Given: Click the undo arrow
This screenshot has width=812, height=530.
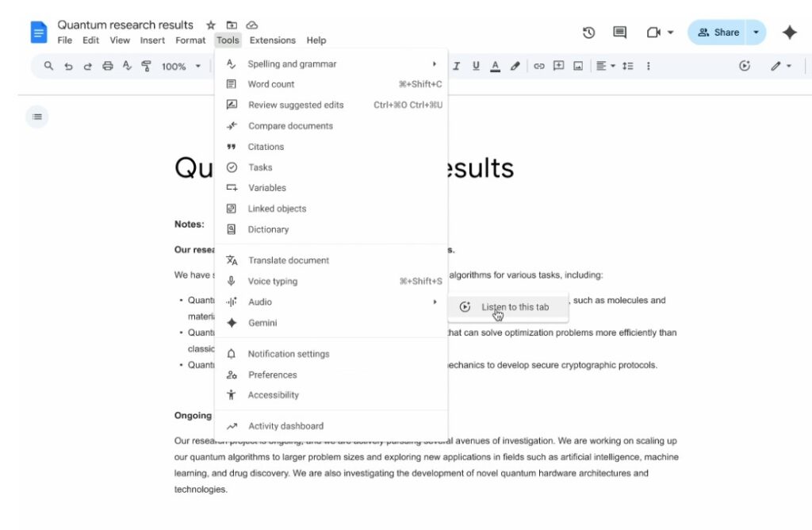Looking at the screenshot, I should click(68, 67).
